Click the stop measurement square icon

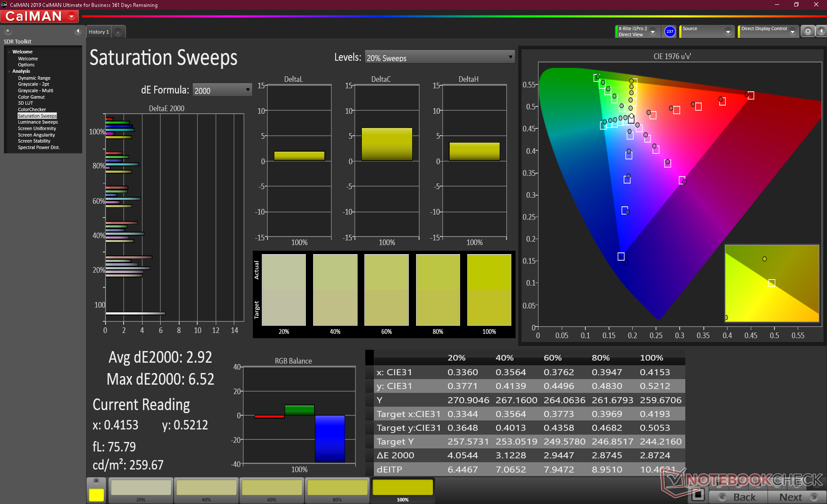point(698,495)
